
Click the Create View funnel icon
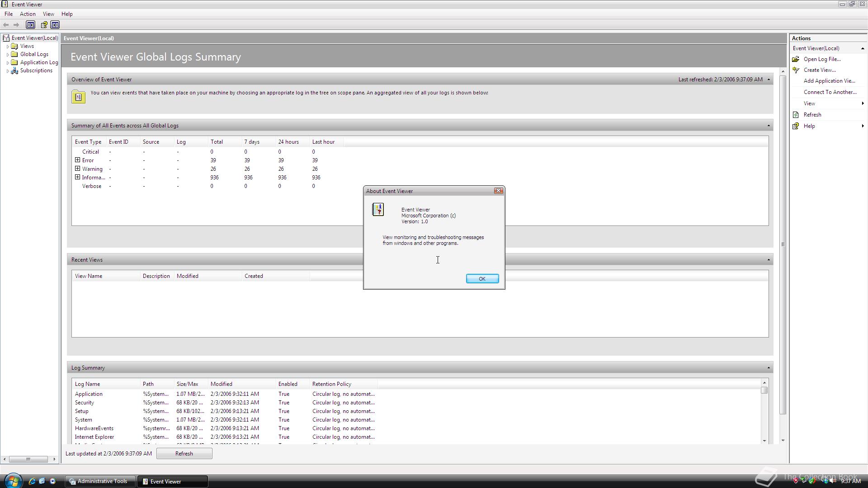pyautogui.click(x=796, y=70)
